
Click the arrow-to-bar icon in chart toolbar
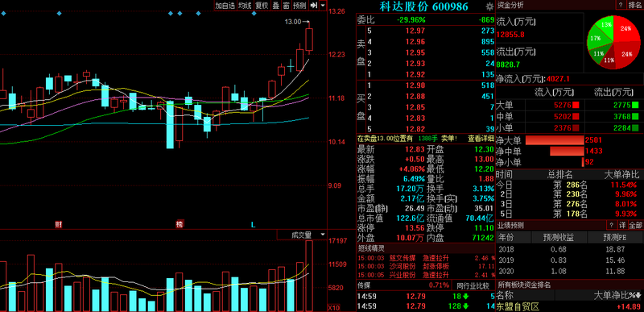click(314, 6)
